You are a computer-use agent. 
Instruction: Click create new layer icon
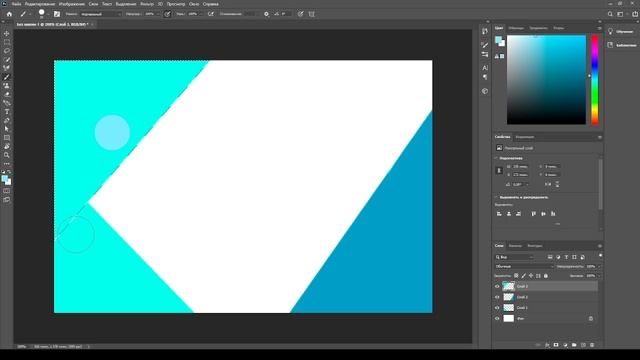click(583, 345)
